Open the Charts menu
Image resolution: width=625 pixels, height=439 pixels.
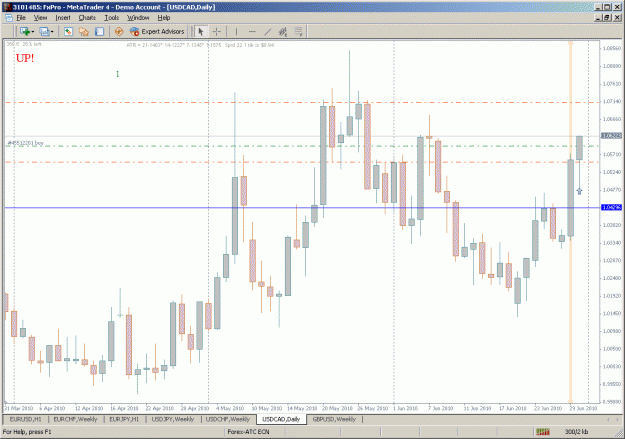click(87, 18)
